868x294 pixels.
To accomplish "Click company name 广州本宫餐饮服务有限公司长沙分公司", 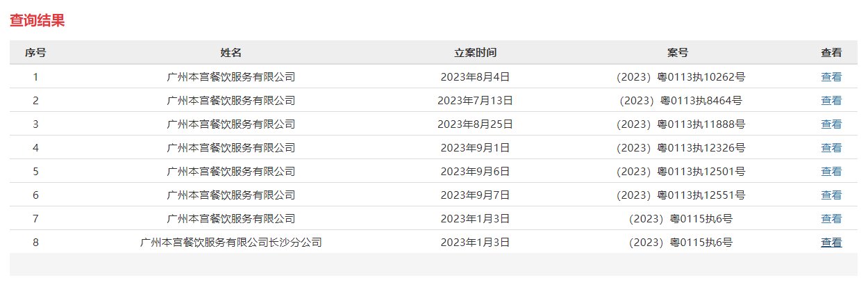I will point(231,243).
